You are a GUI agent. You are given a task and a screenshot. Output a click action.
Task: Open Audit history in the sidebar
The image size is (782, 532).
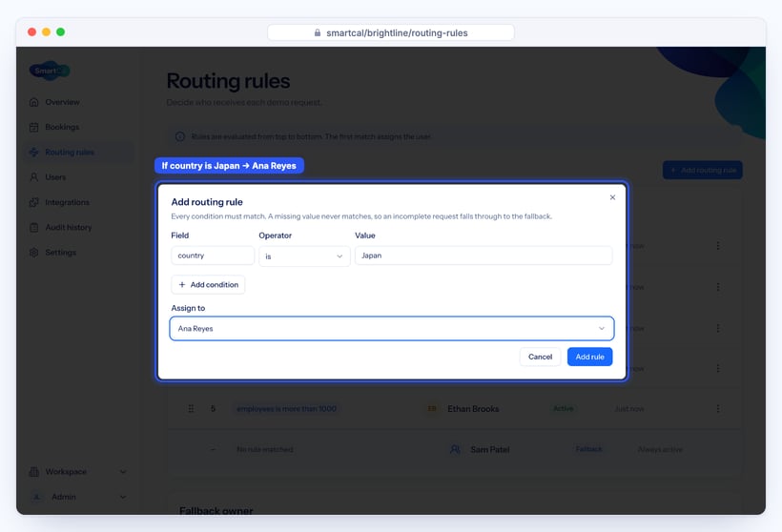tap(78, 227)
